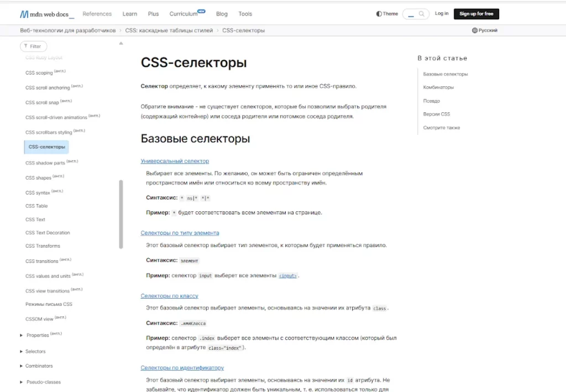Open Селекторы по идентификатору link
This screenshot has width=566, height=392.
point(182,368)
